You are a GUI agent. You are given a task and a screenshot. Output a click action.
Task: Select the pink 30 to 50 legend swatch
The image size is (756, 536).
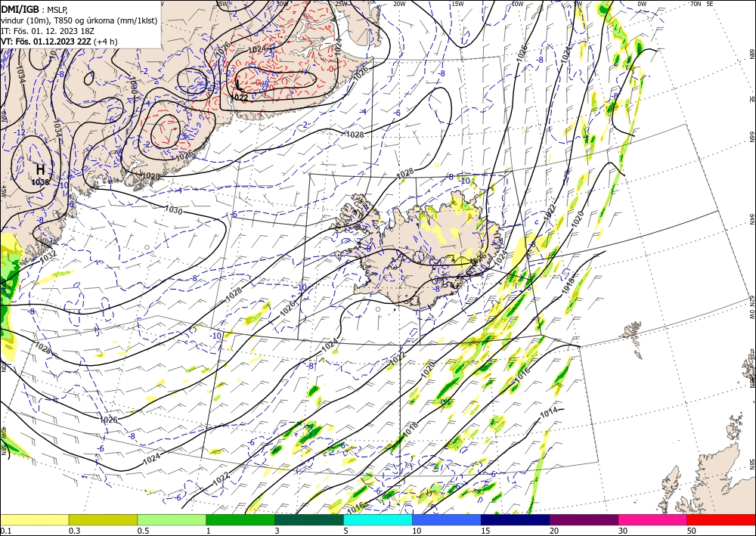click(653, 519)
